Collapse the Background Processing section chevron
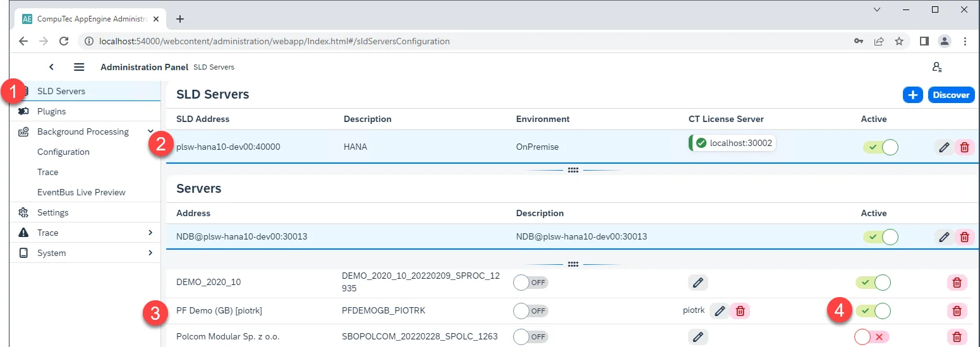 (150, 131)
